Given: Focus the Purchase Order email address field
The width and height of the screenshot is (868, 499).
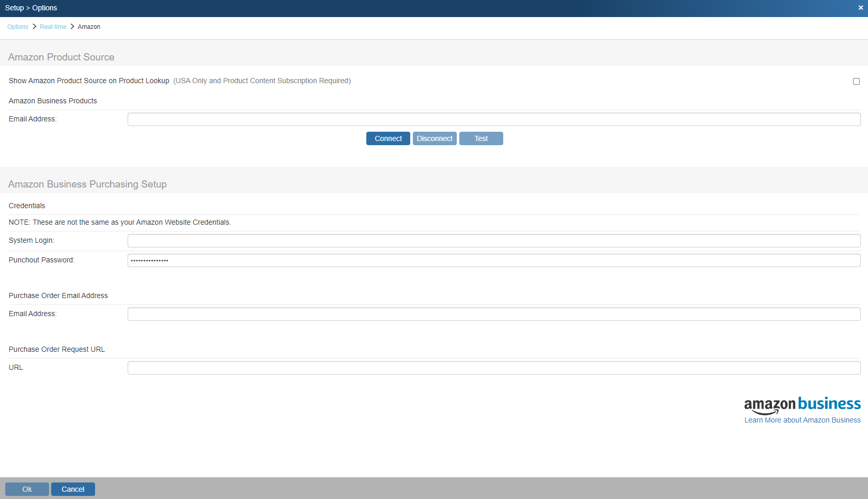Looking at the screenshot, I should pyautogui.click(x=494, y=314).
